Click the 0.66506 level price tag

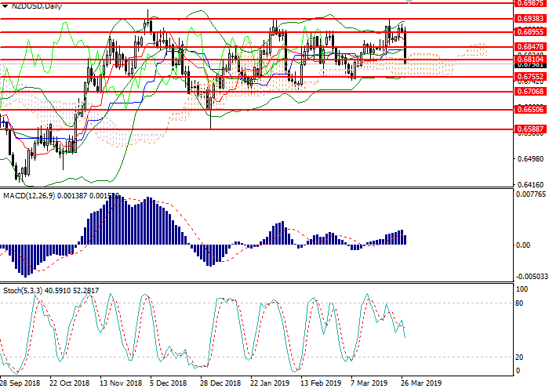(528, 110)
